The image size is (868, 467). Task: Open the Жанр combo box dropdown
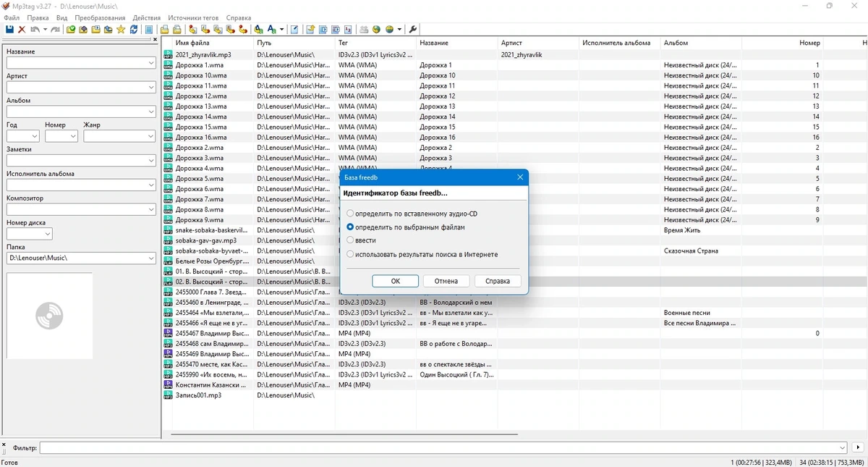click(150, 135)
